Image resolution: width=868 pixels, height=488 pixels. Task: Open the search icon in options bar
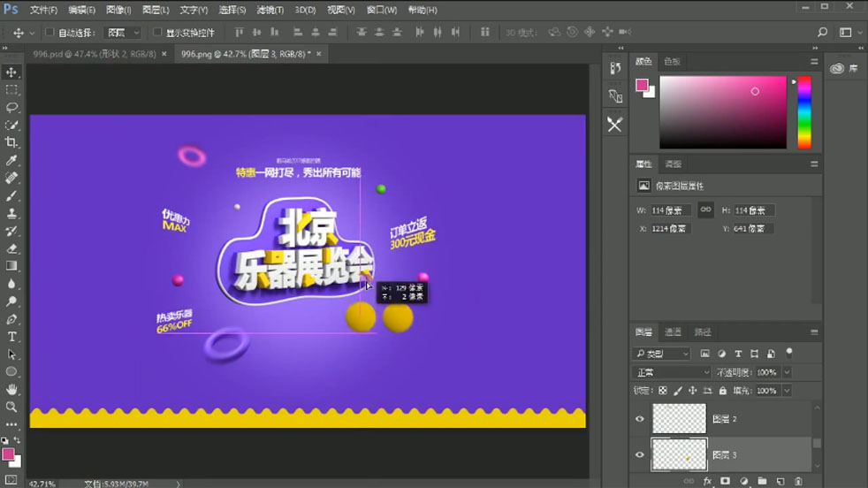pyautogui.click(x=823, y=32)
